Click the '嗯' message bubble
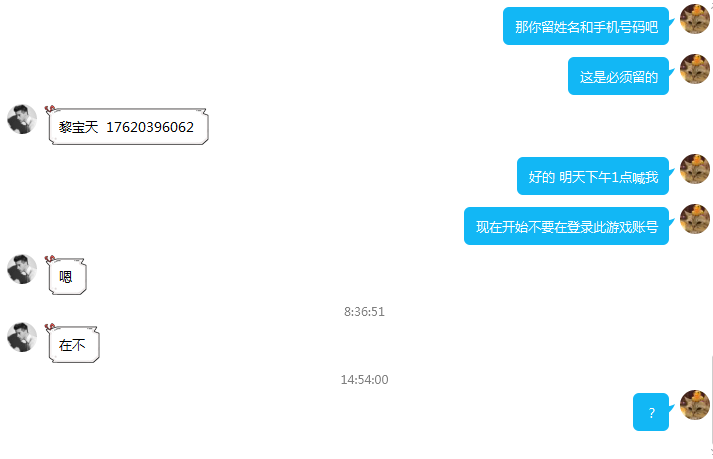 tap(67, 277)
